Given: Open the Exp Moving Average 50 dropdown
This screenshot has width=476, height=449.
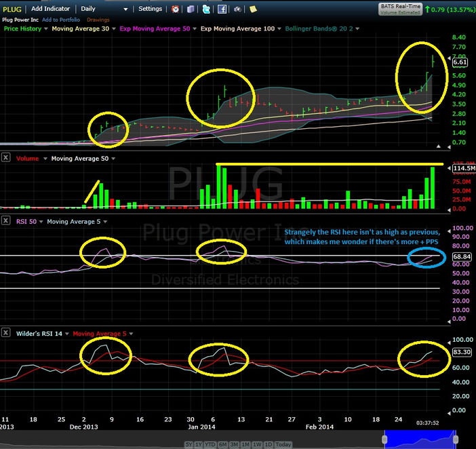Looking at the screenshot, I should coord(195,28).
